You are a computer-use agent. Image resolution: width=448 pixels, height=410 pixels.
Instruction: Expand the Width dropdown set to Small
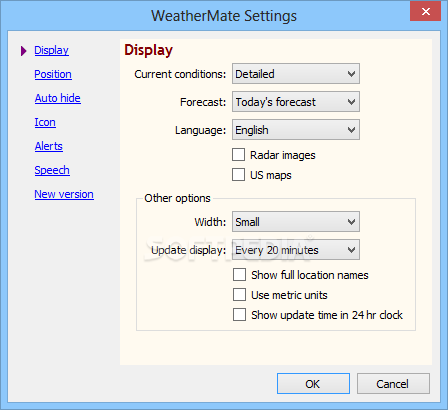click(x=296, y=222)
